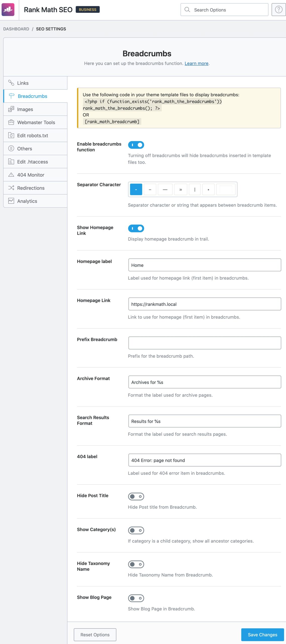
Task: Click the Webmaster Tools briefcase icon
Action: pyautogui.click(x=11, y=122)
